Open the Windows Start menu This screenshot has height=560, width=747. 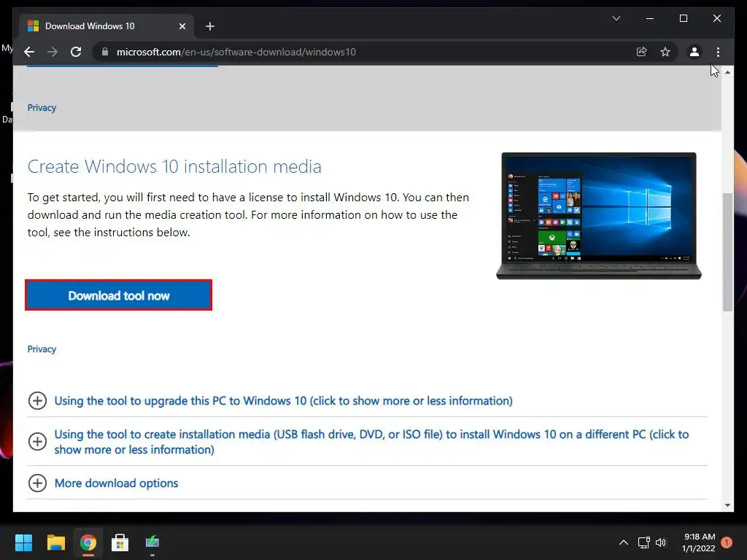tap(23, 542)
